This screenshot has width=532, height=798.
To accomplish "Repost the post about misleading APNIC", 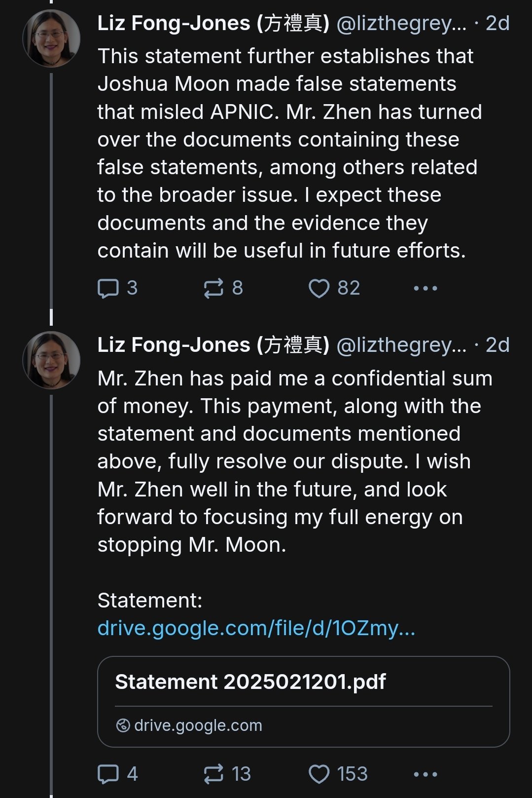I will (213, 288).
